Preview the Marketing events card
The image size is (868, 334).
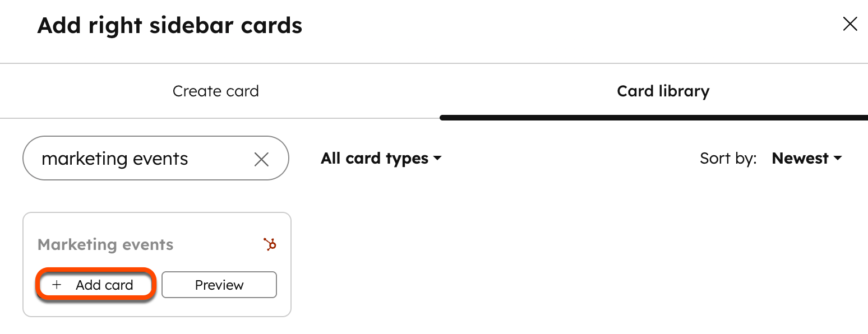coord(219,285)
